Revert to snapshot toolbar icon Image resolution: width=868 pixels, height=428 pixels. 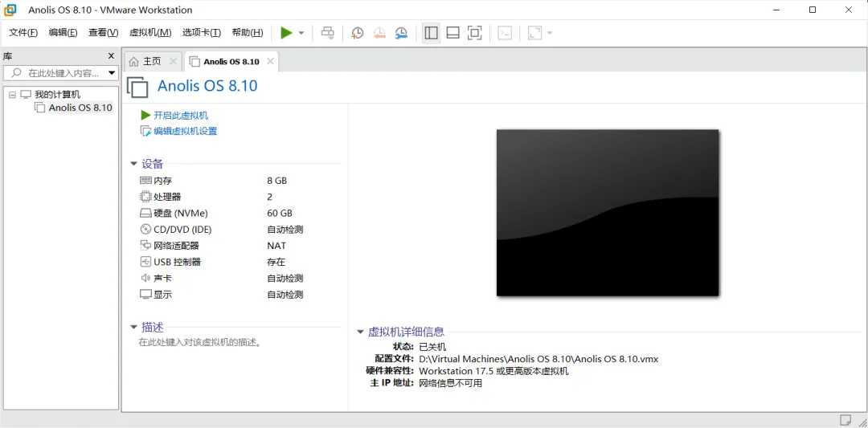point(379,33)
